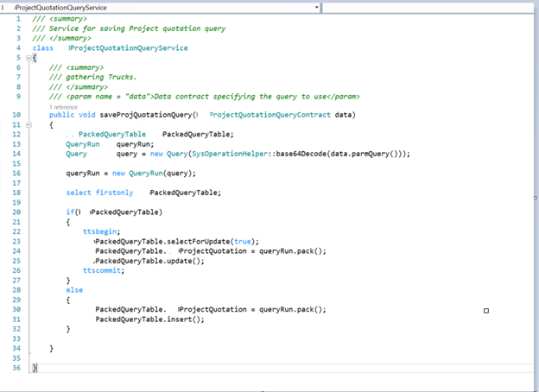The width and height of the screenshot is (539, 392).
Task: Click the PackedQueryTable type on line 12
Action: click(112, 135)
